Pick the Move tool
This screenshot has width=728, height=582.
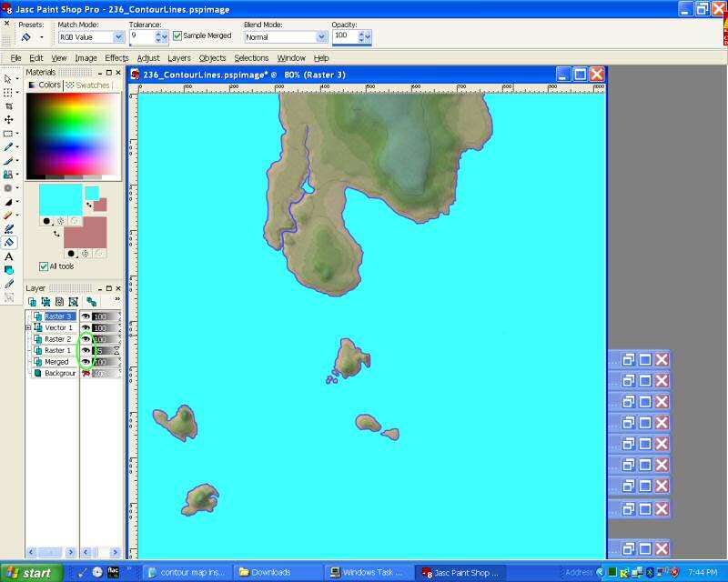[x=9, y=119]
